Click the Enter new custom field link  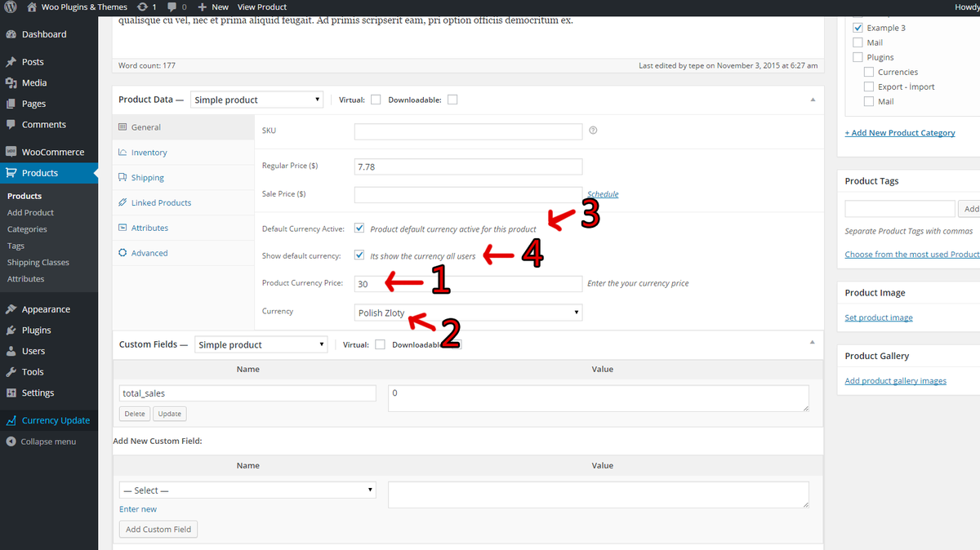coord(138,509)
